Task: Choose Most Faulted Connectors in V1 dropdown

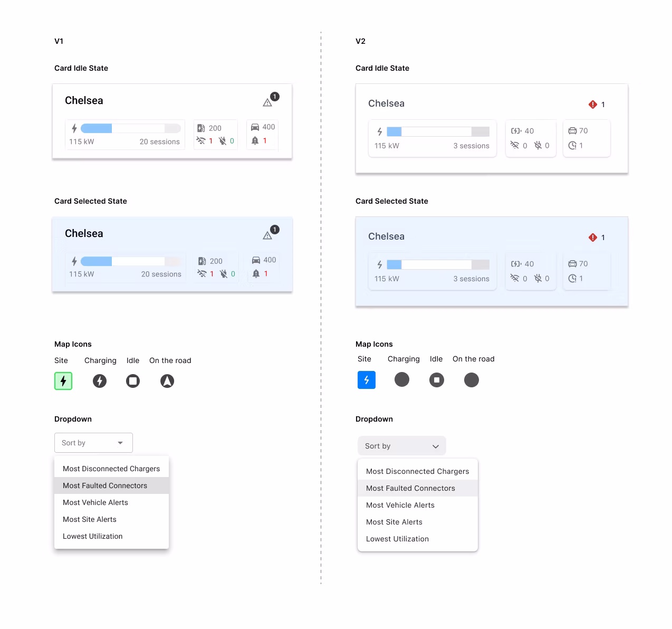Action: (111, 485)
